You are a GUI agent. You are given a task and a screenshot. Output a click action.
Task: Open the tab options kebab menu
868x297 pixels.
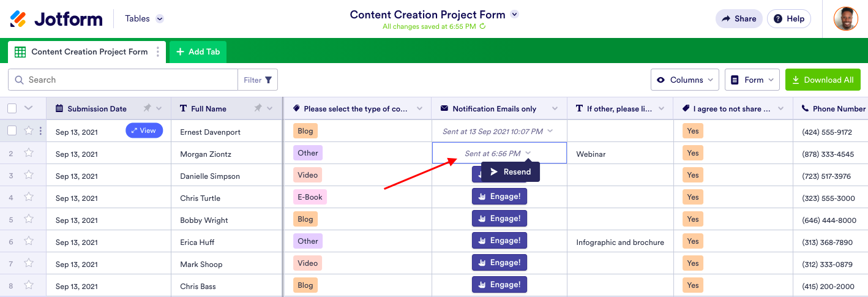coord(158,52)
